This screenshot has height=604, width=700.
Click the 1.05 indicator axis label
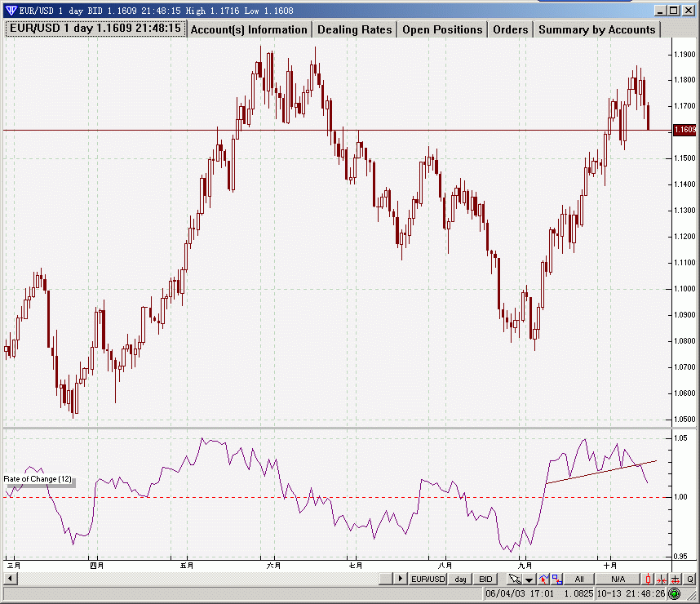(680, 438)
